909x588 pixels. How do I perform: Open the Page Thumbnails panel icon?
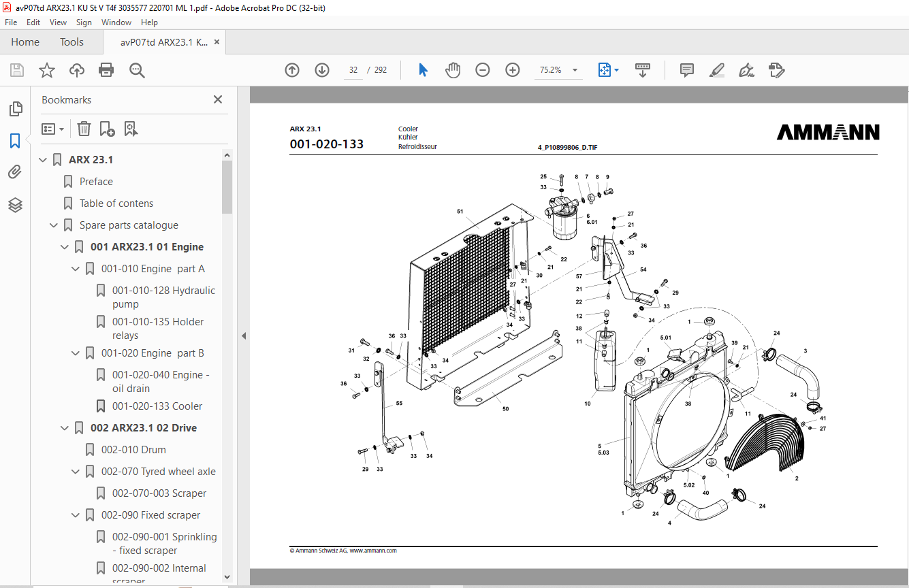15,109
